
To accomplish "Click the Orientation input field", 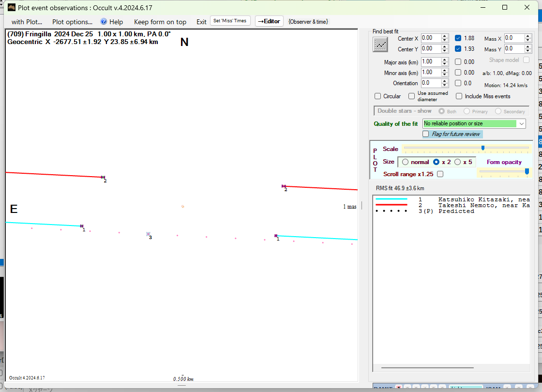I will (x=430, y=83).
